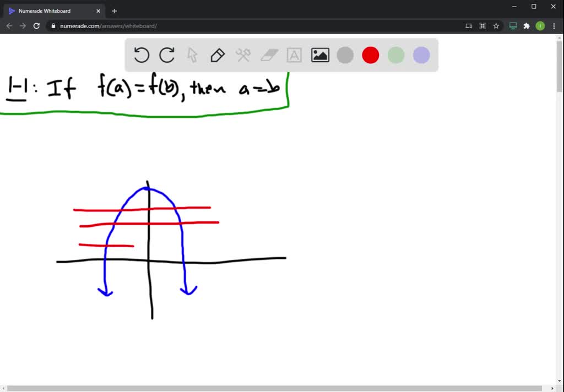Image resolution: width=564 pixels, height=392 pixels.
Task: Pick the gray color swatch
Action: (345, 55)
